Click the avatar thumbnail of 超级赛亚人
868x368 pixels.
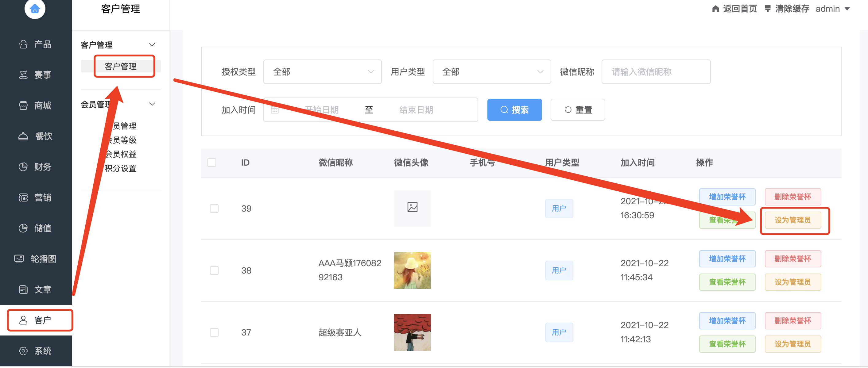click(413, 332)
